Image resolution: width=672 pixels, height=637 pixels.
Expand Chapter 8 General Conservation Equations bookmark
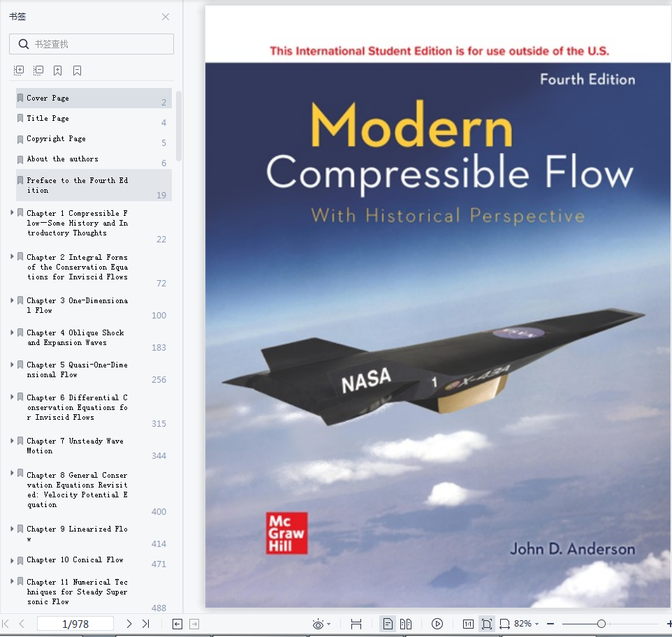12,474
